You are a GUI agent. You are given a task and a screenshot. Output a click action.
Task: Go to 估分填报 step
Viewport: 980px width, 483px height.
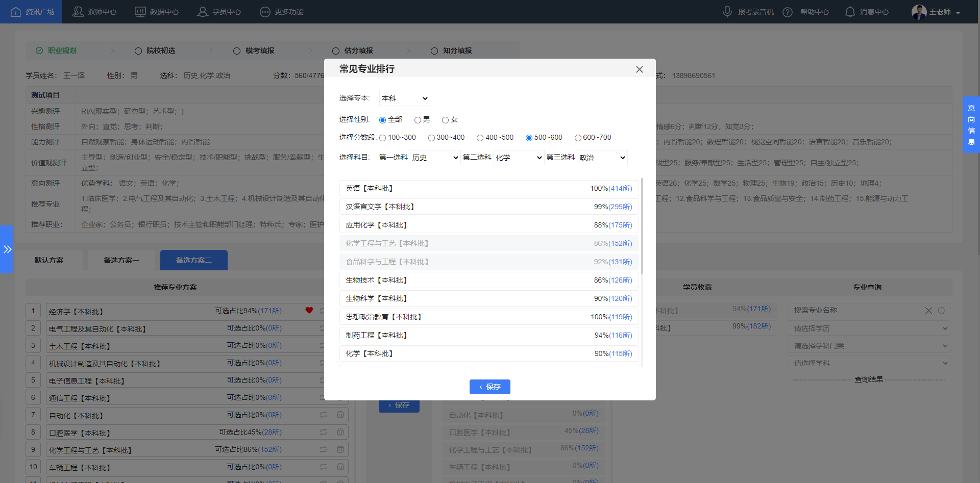pyautogui.click(x=353, y=50)
